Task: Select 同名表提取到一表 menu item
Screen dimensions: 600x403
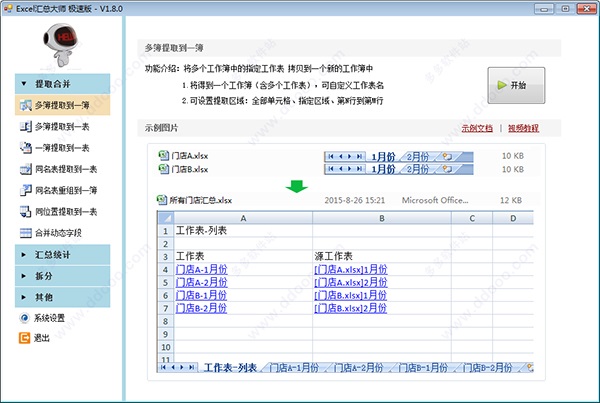Action: point(62,169)
